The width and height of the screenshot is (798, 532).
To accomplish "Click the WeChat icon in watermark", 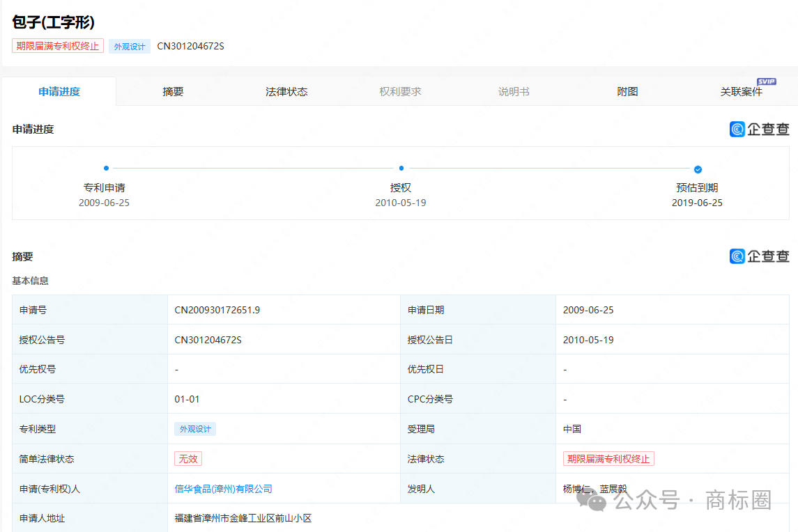I will pos(596,499).
